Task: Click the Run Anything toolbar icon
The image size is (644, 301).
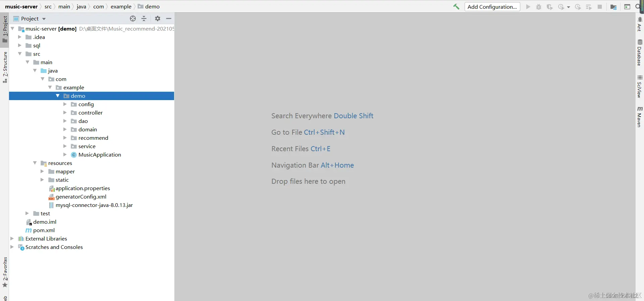Action: [x=627, y=7]
